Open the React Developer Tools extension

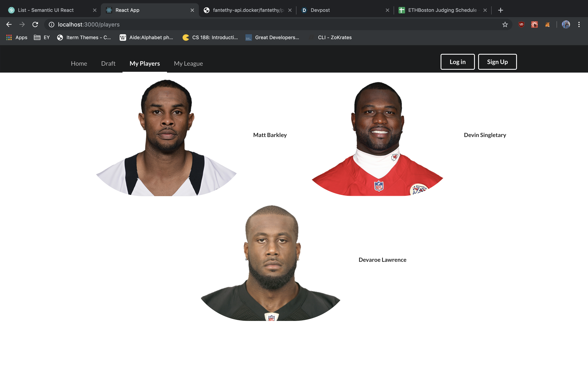(534, 24)
